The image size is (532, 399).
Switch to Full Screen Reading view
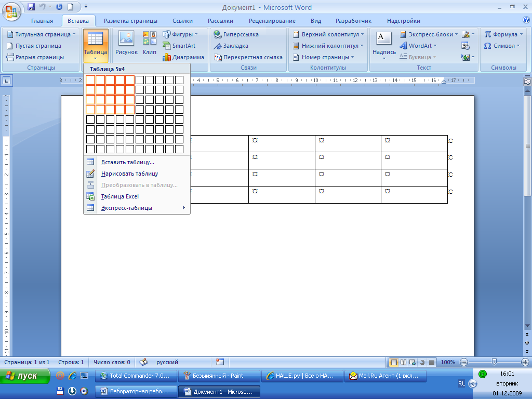coord(403,362)
